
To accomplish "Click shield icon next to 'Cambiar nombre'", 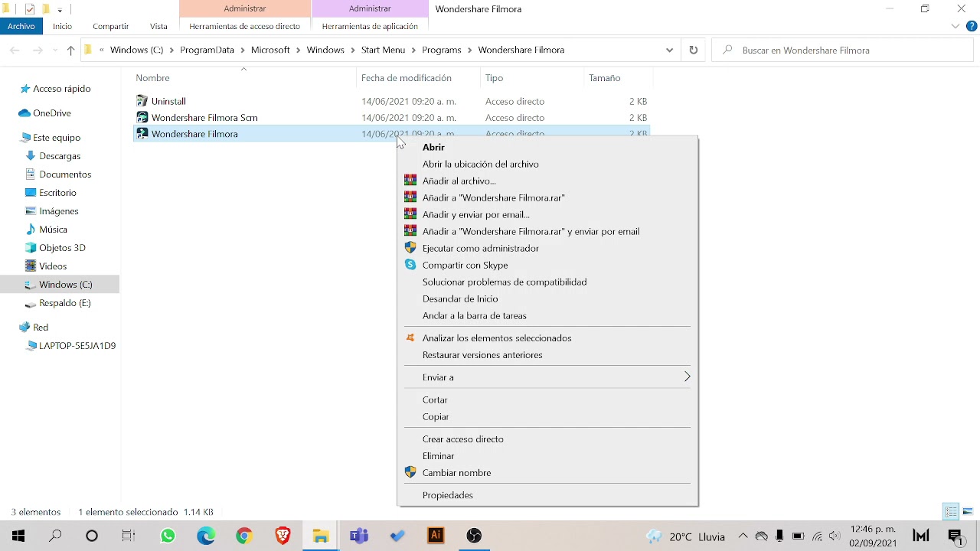I will (x=410, y=472).
